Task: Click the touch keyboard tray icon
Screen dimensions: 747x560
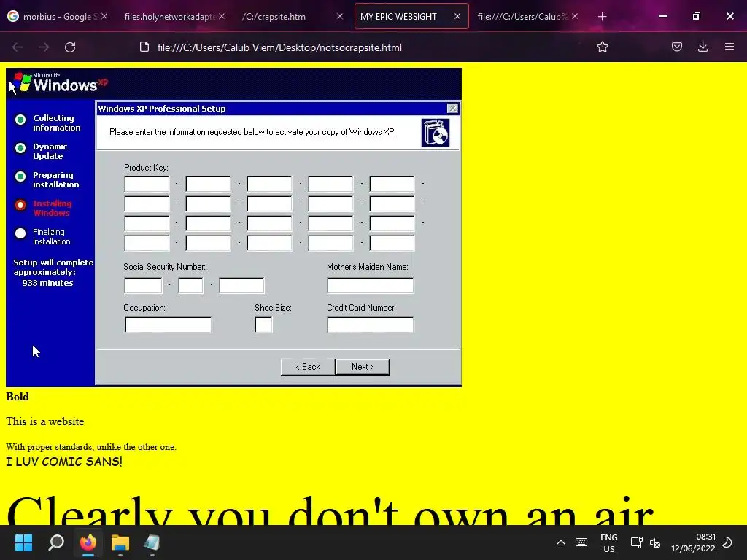Action: click(581, 542)
